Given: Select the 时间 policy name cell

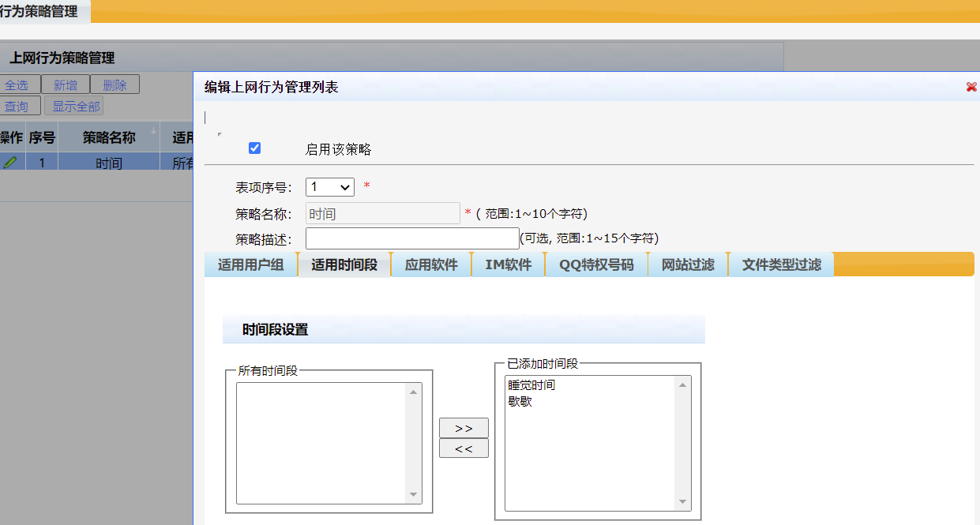Looking at the screenshot, I should tap(109, 163).
